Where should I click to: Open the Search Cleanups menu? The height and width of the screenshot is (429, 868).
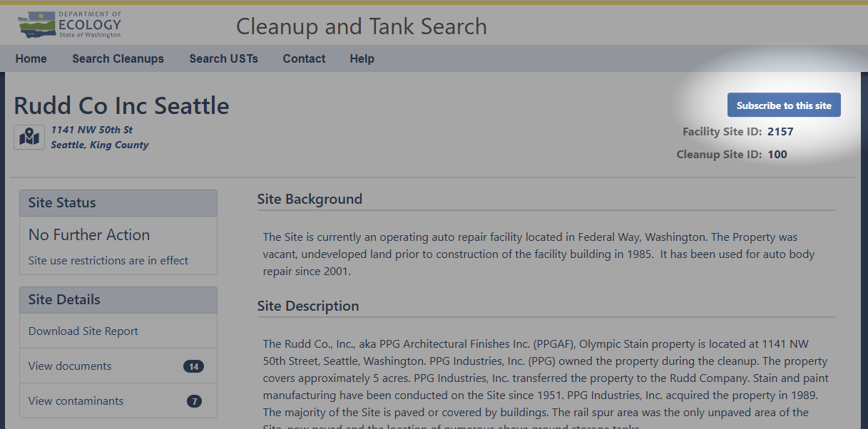pyautogui.click(x=118, y=58)
